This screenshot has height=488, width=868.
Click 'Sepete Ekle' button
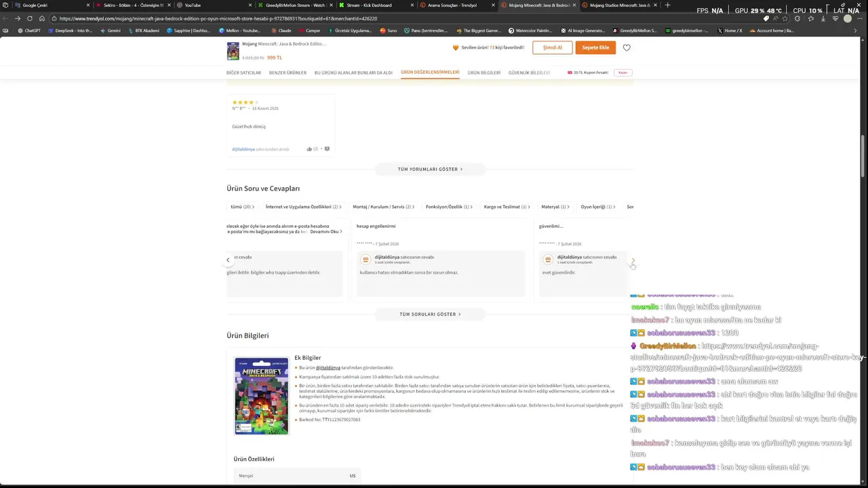point(595,47)
